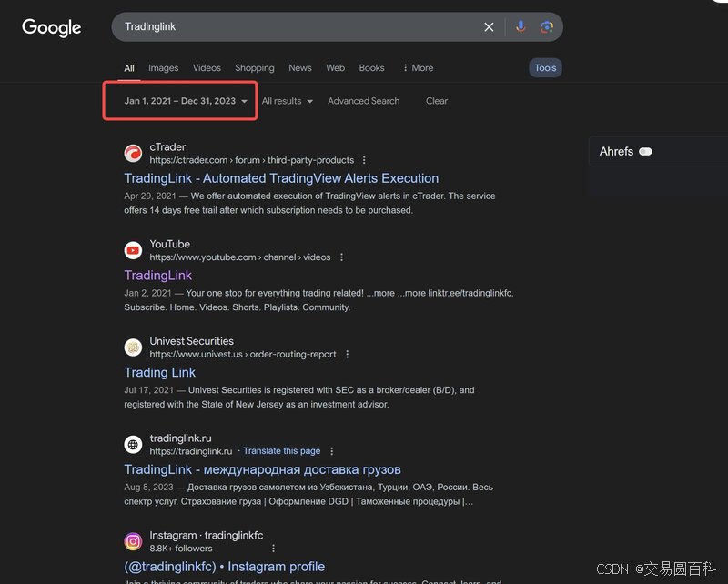Open the Trading Link Univest result

tap(160, 372)
